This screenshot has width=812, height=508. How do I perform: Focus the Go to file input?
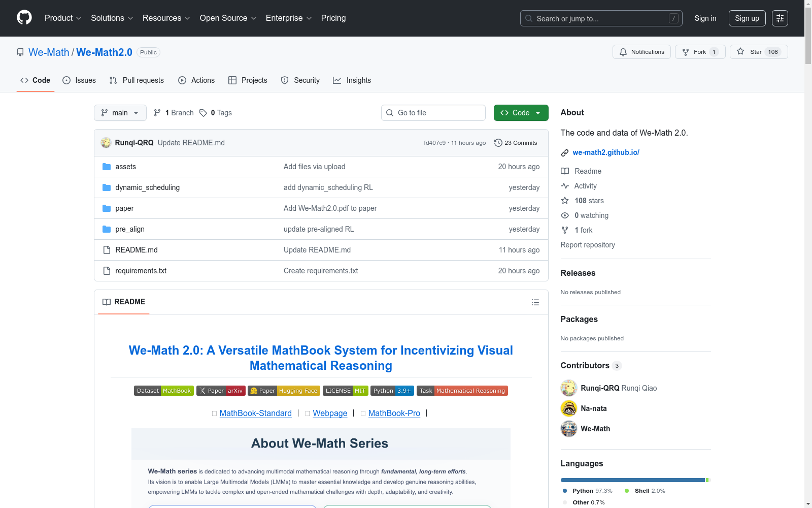433,113
